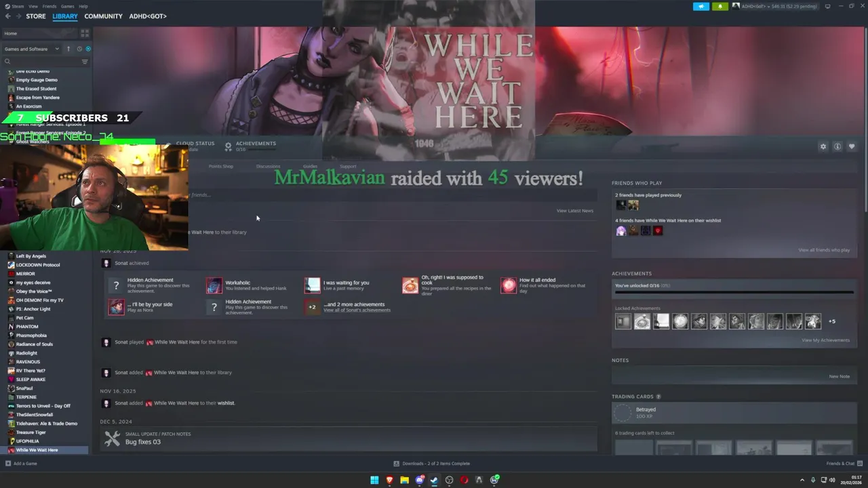Screen dimensions: 868x488
Task: Go forward with the right navigation arrow
Action: pos(18,16)
